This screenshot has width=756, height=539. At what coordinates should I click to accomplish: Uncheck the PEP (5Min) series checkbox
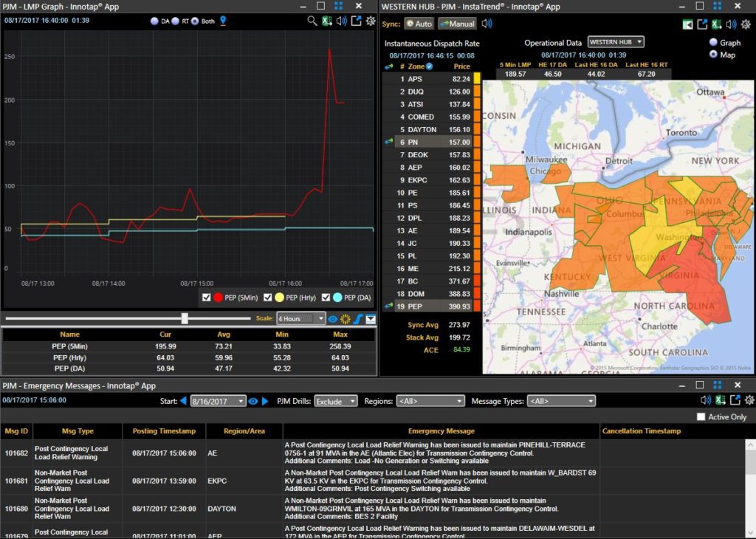click(x=207, y=298)
